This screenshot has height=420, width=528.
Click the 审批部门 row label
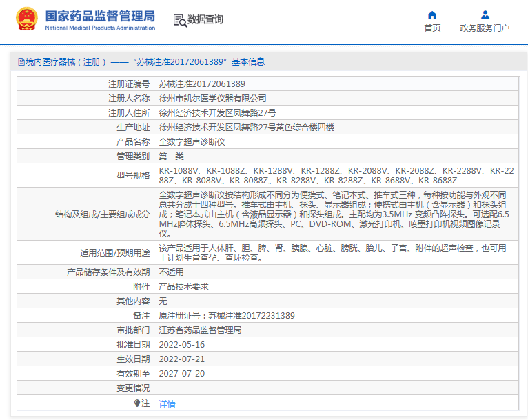(x=133, y=330)
